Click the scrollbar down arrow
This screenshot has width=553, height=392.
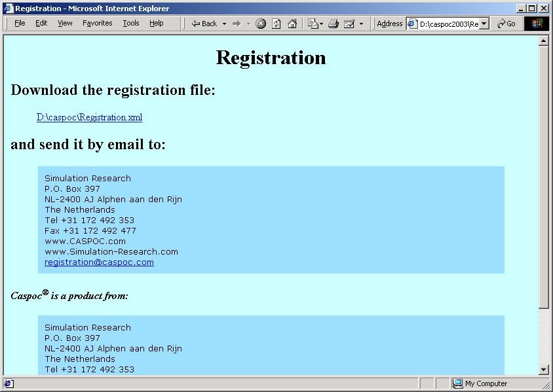[x=543, y=370]
